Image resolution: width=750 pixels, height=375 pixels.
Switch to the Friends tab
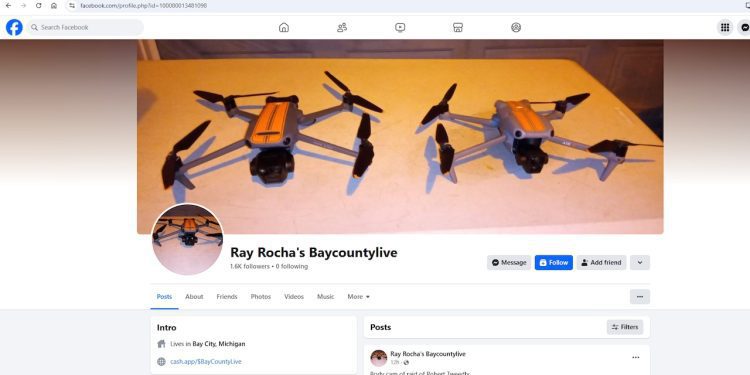click(227, 297)
